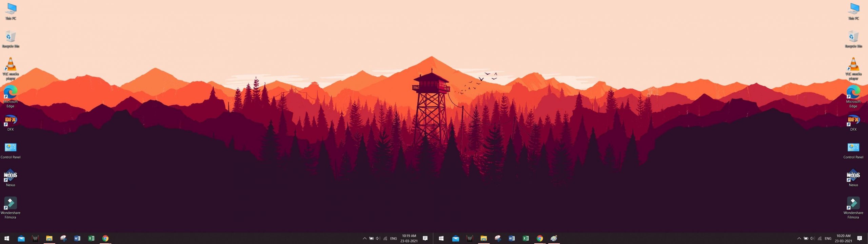Switch to Chrome on the 10:20 AM taskbar
This screenshot has width=868, height=244.
540,238
